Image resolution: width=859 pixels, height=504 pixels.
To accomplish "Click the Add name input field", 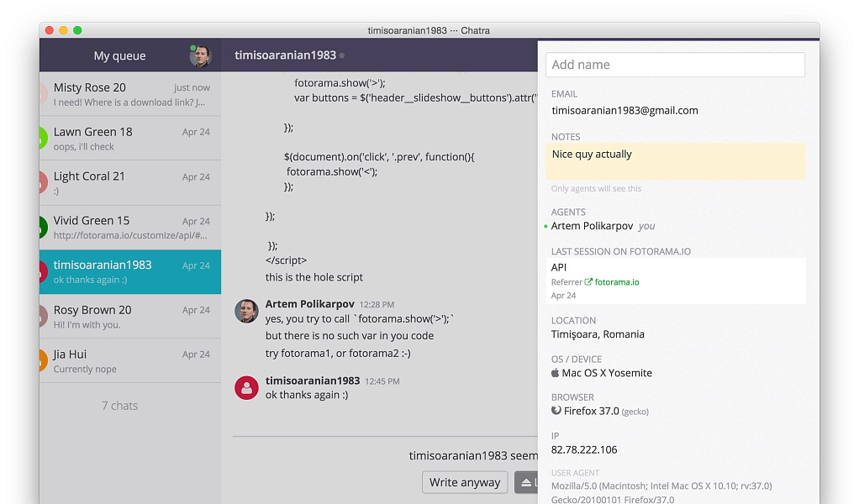I will pos(675,65).
